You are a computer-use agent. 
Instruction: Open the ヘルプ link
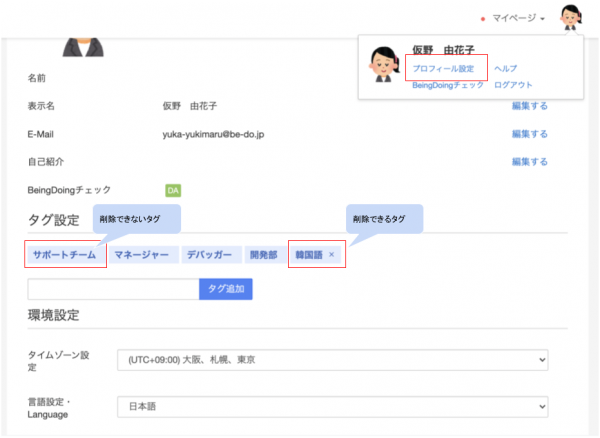(505, 68)
